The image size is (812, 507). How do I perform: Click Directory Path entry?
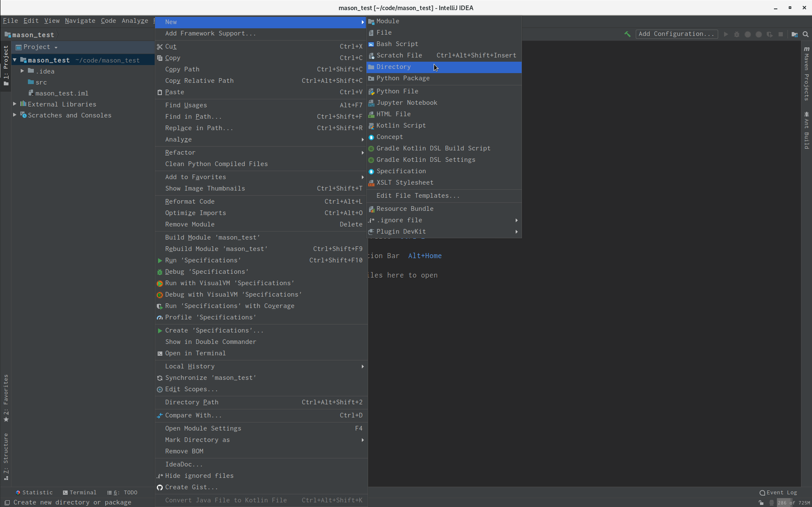point(261,403)
